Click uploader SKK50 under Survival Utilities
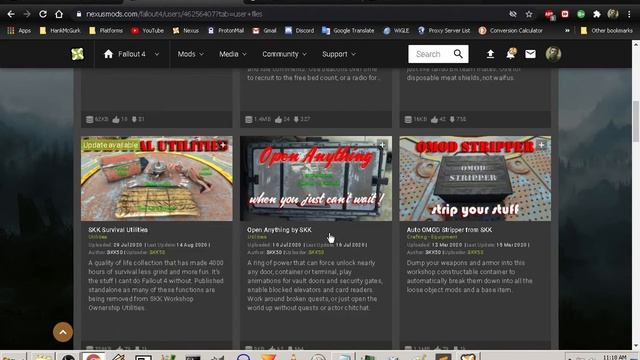This screenshot has width=640, height=360. (x=157, y=253)
